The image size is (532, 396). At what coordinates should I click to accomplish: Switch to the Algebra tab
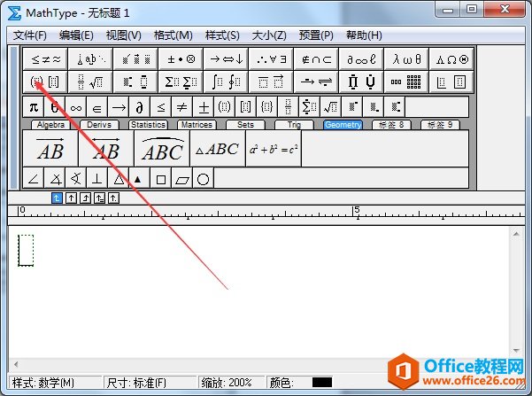50,125
